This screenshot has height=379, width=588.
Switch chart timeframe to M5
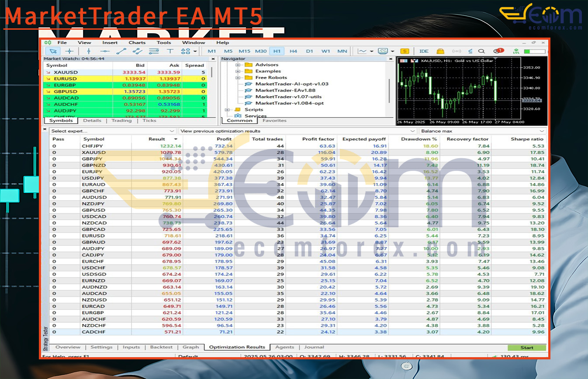click(228, 51)
